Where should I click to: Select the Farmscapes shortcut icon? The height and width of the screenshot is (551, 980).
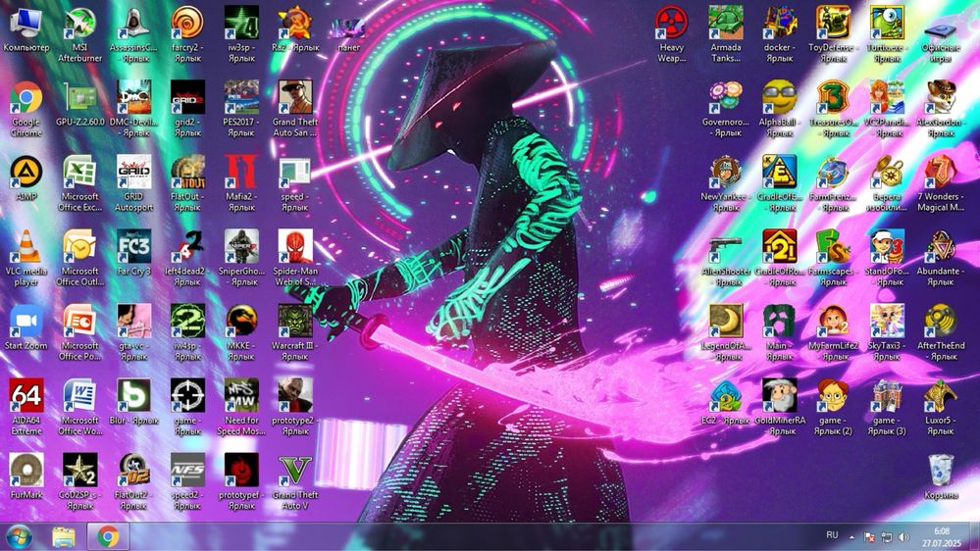(833, 247)
